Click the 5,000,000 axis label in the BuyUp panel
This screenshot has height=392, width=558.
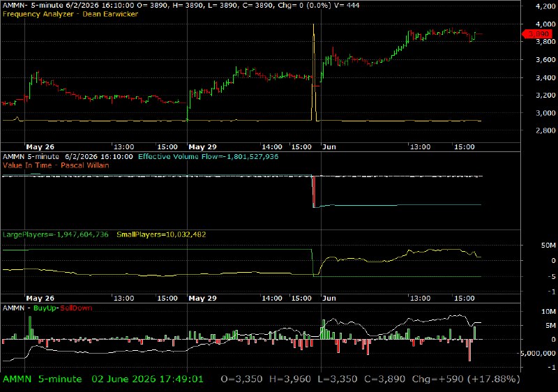click(x=538, y=353)
